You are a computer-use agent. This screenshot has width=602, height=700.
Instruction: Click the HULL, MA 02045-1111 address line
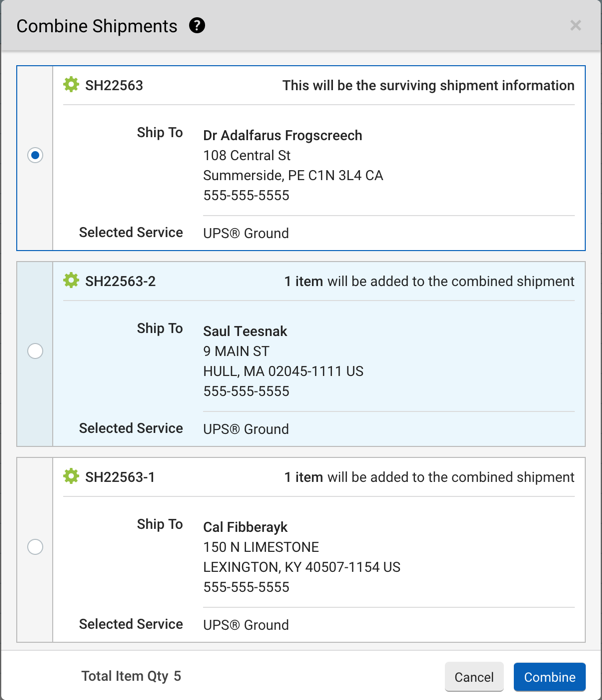point(283,371)
